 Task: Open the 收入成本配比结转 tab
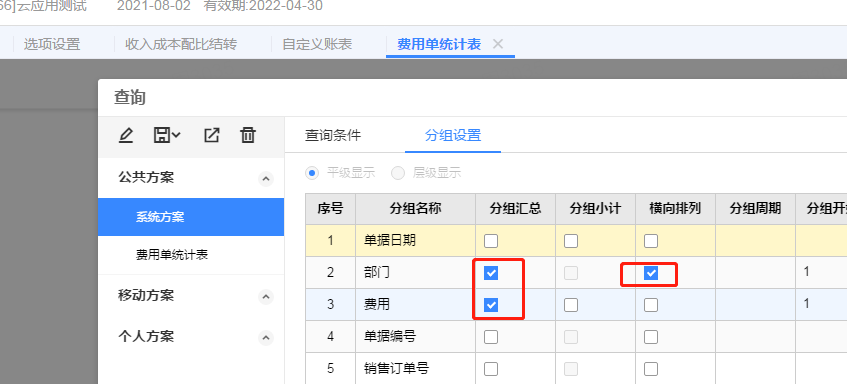181,44
